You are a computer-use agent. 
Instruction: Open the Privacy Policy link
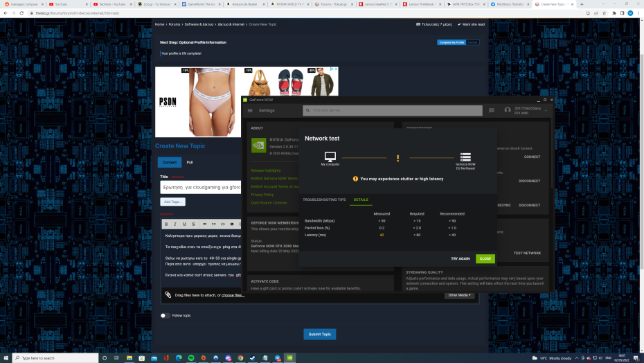pos(262,195)
